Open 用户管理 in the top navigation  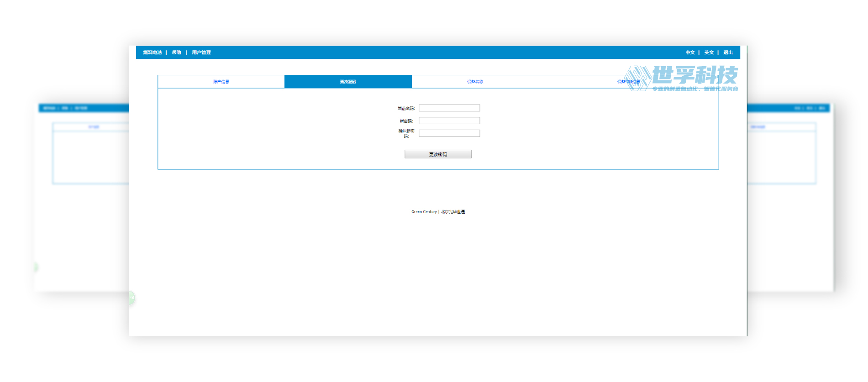[201, 52]
